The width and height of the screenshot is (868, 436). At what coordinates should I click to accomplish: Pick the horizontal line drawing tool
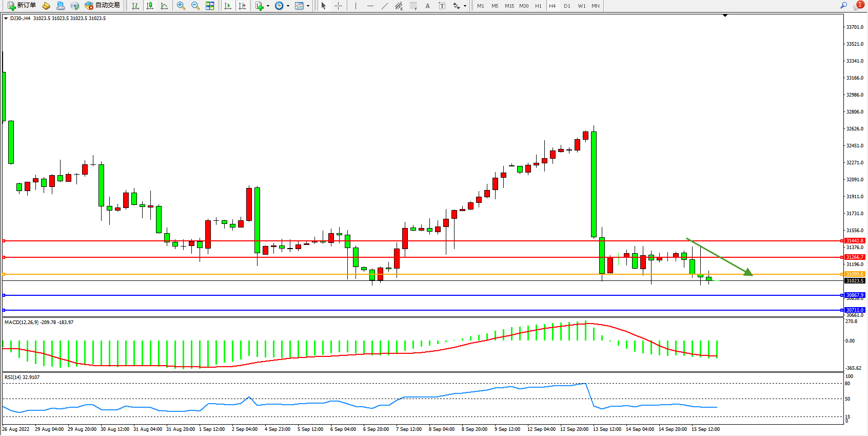tap(370, 6)
